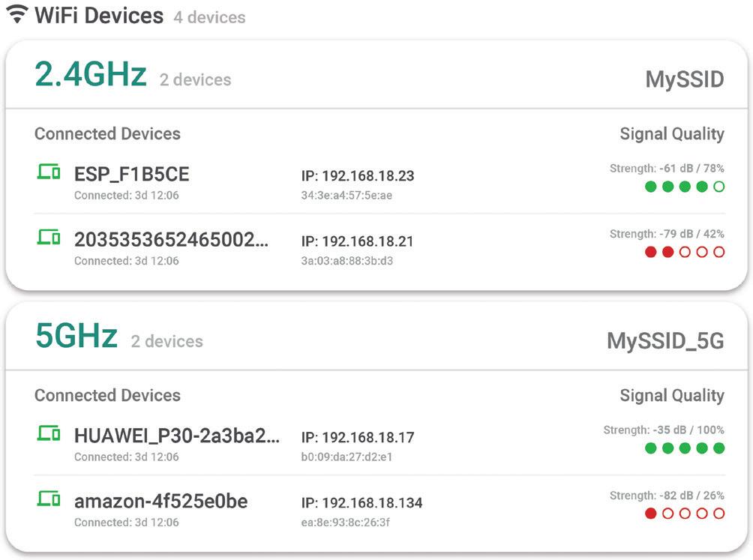Click the MySSID_5G network name
Screen dimensions: 753x560
pos(665,341)
